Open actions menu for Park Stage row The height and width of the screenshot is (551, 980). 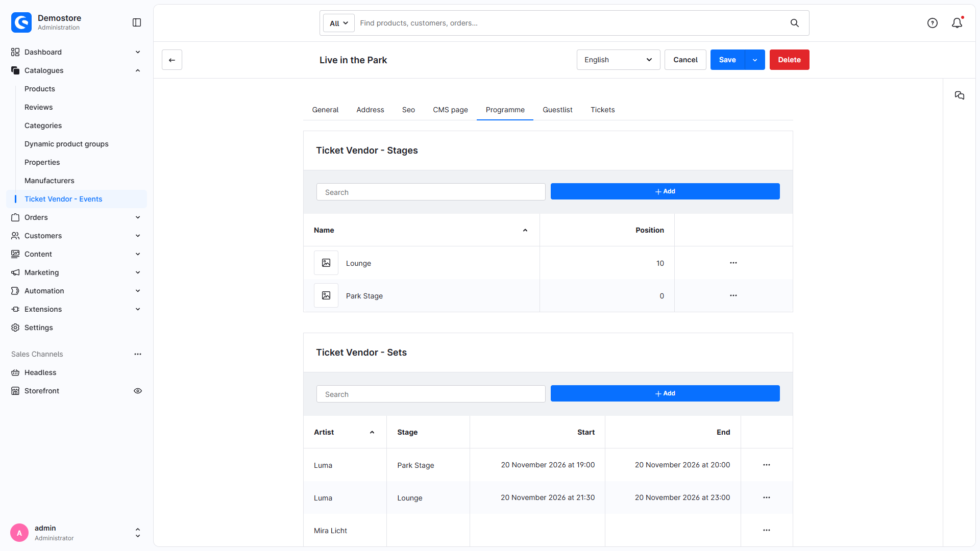(x=733, y=295)
